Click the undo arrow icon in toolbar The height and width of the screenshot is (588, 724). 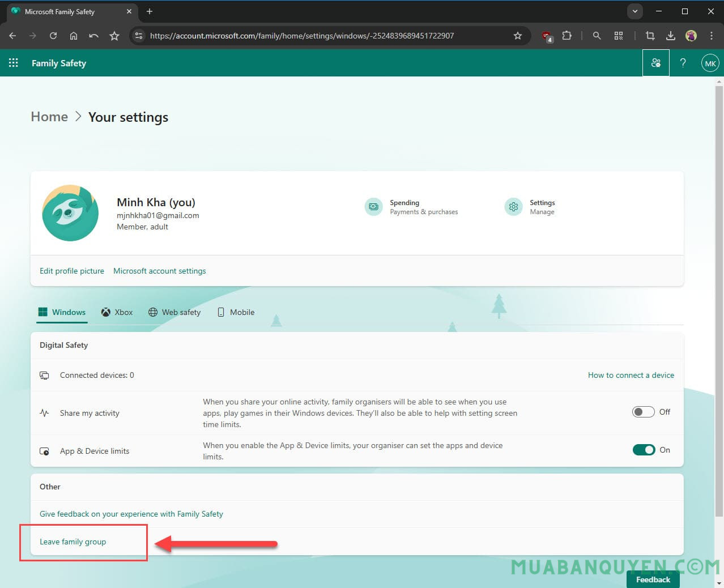(x=94, y=36)
